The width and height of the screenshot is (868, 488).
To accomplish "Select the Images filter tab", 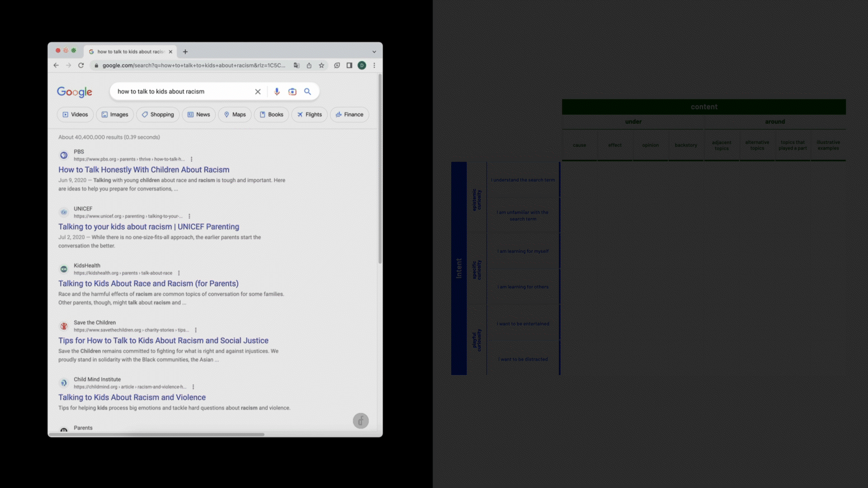I will (x=115, y=115).
